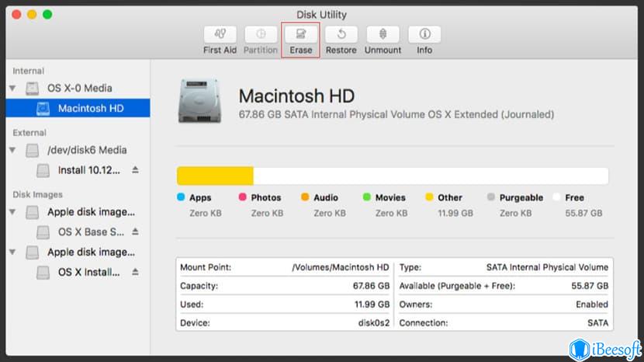This screenshot has width=644, height=362.
Task: Click the disk icon of second Apple disk image
Action: coord(33,252)
